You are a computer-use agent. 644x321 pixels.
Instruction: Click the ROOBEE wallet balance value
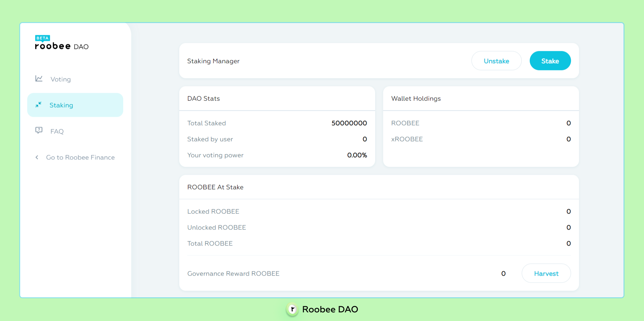click(568, 123)
